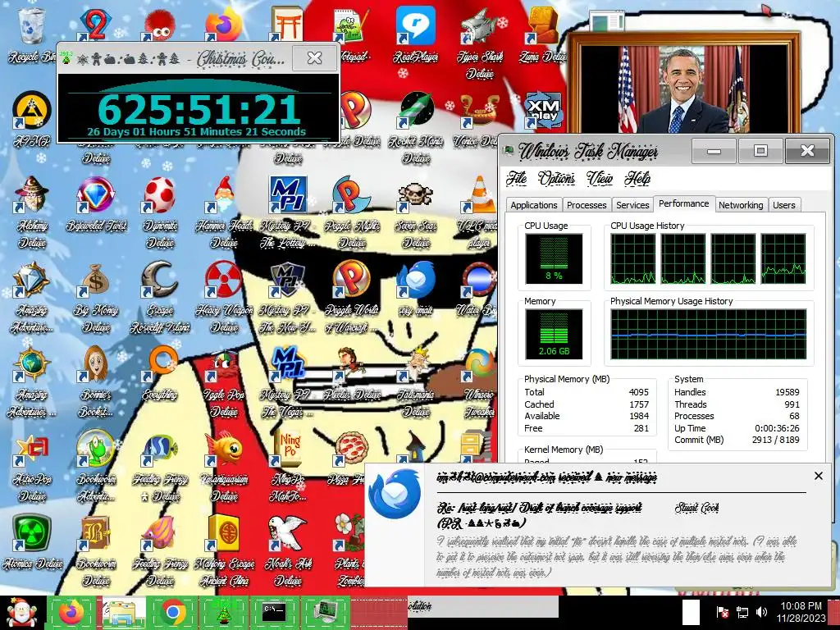Open Task Manager File menu
The height and width of the screenshot is (630, 840).
tap(517, 178)
